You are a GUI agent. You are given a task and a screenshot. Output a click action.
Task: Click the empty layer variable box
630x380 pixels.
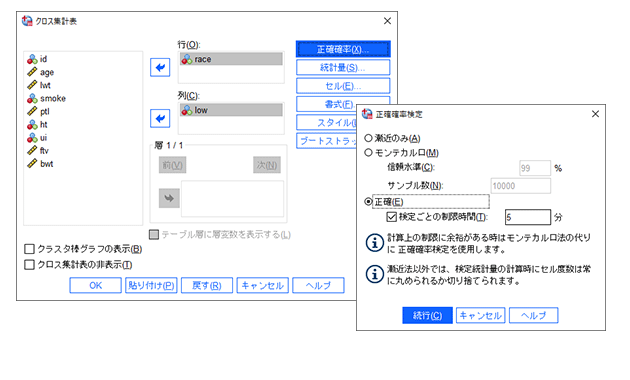(232, 199)
